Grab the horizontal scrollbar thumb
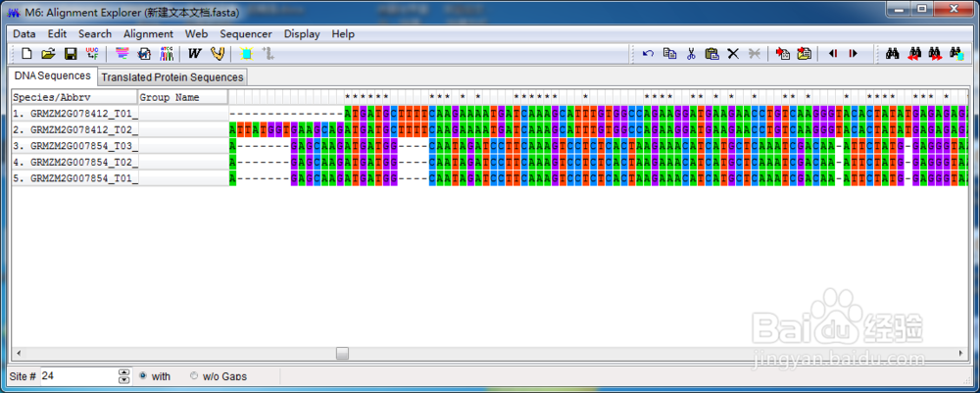 (342, 353)
